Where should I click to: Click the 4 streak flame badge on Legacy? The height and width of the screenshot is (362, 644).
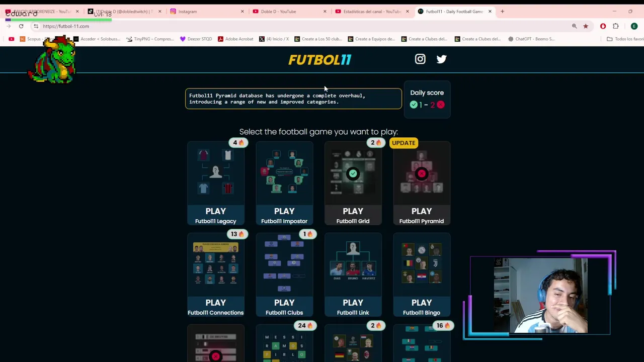point(237,143)
